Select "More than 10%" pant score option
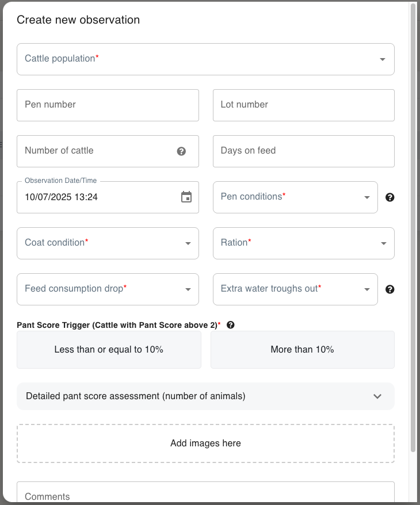The height and width of the screenshot is (505, 420). [302, 350]
